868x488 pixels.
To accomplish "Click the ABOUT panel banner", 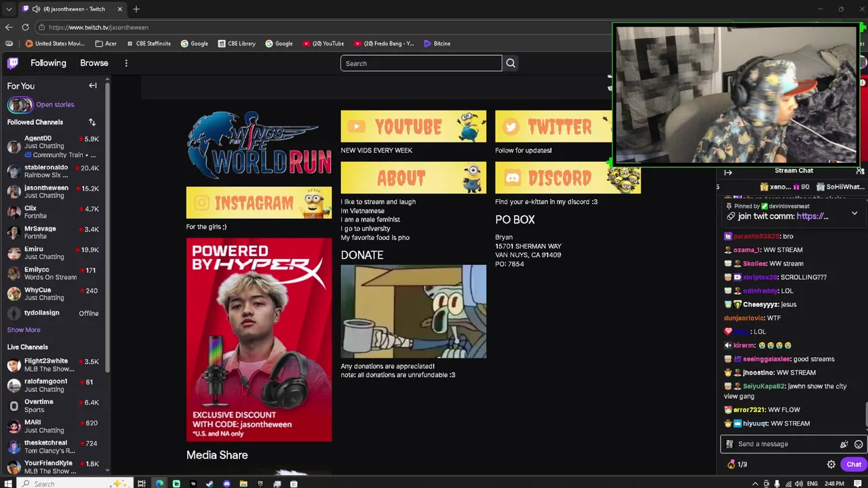I will point(414,178).
